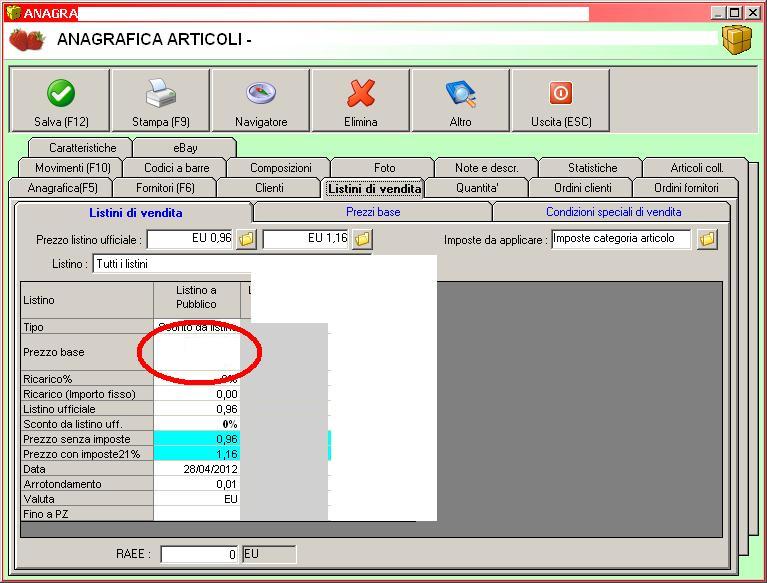This screenshot has width=767, height=583.
Task: Launch the Navigatore compass button
Action: 261,100
